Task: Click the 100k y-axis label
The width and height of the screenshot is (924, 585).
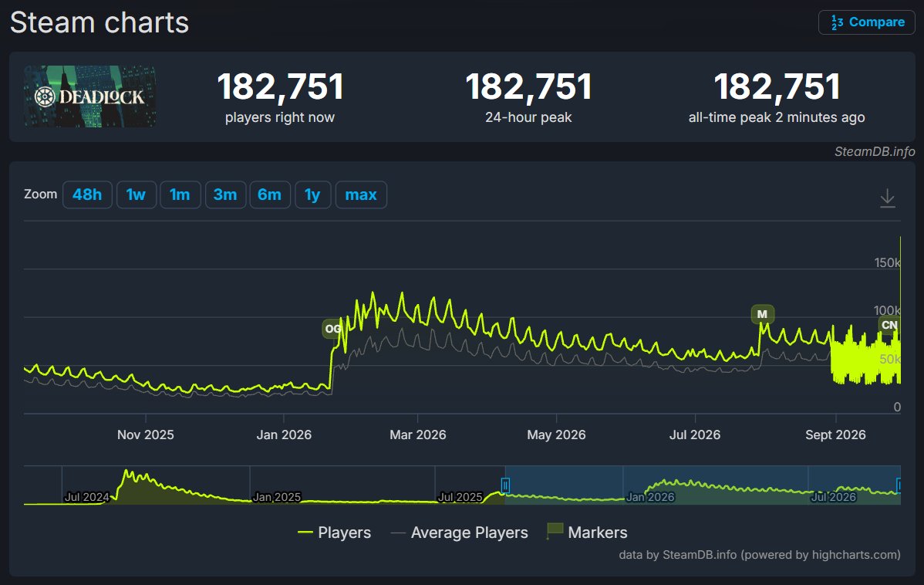Action: coord(888,310)
